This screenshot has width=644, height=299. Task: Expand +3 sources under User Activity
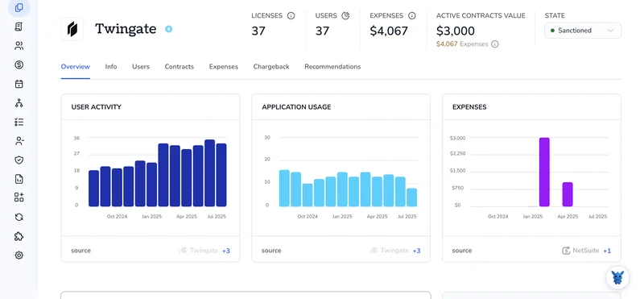click(x=226, y=251)
